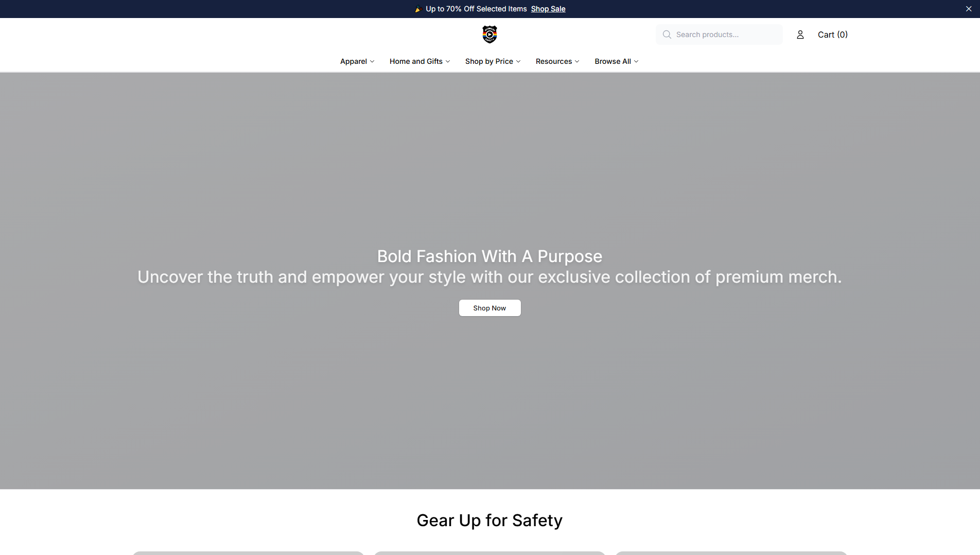The width and height of the screenshot is (980, 555).
Task: Click the Bold Fashion With A Purpose heading
Action: pyautogui.click(x=489, y=256)
